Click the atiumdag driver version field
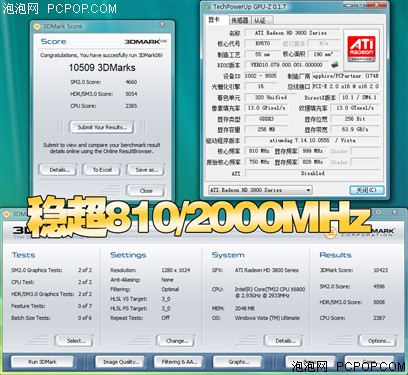Screen dimensions: 408x375 pyautogui.click(x=313, y=141)
